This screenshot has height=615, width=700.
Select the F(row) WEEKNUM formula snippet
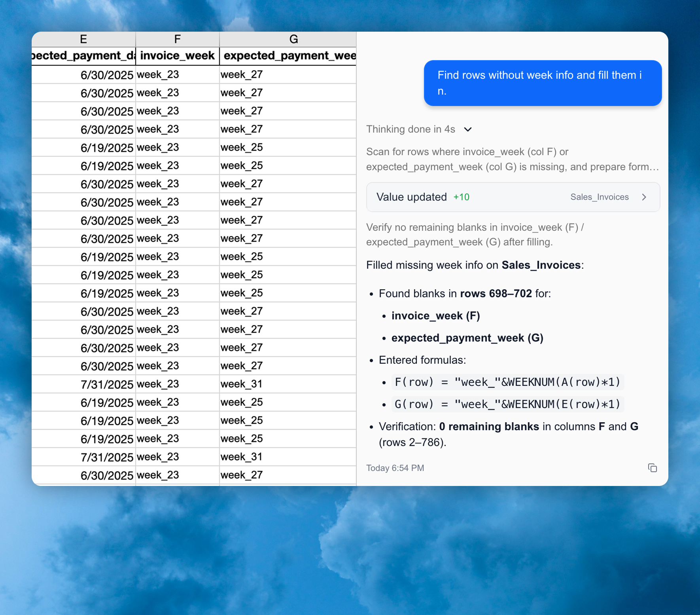click(507, 382)
